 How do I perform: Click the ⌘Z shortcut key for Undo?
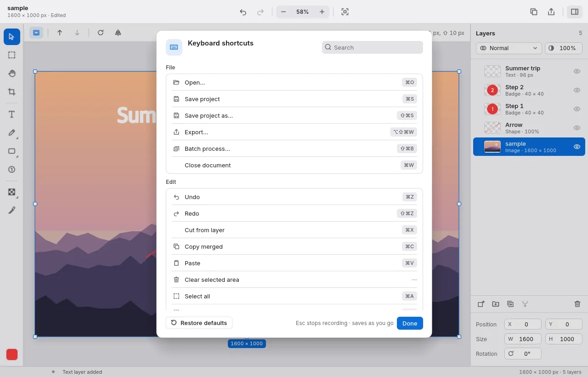(x=410, y=197)
